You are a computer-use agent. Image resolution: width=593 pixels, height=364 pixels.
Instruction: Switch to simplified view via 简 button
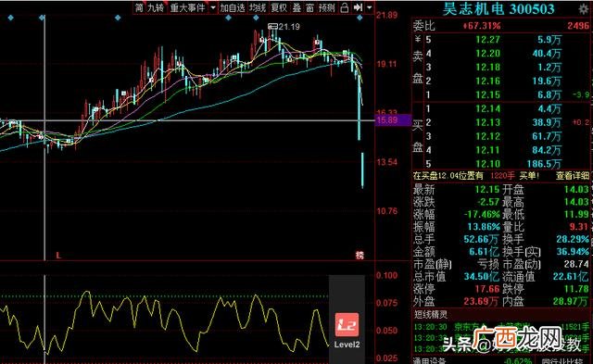click(140, 7)
